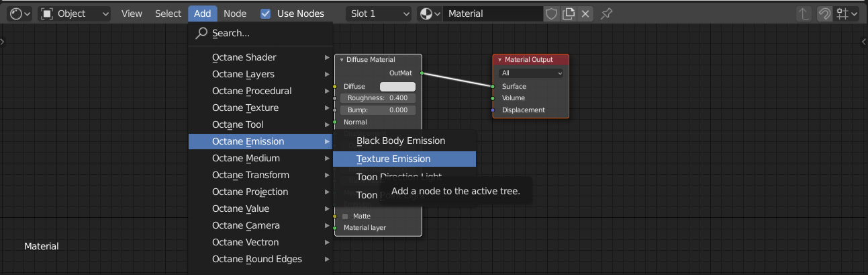Open the Slot 1 dropdown
868x275 pixels.
[379, 13]
